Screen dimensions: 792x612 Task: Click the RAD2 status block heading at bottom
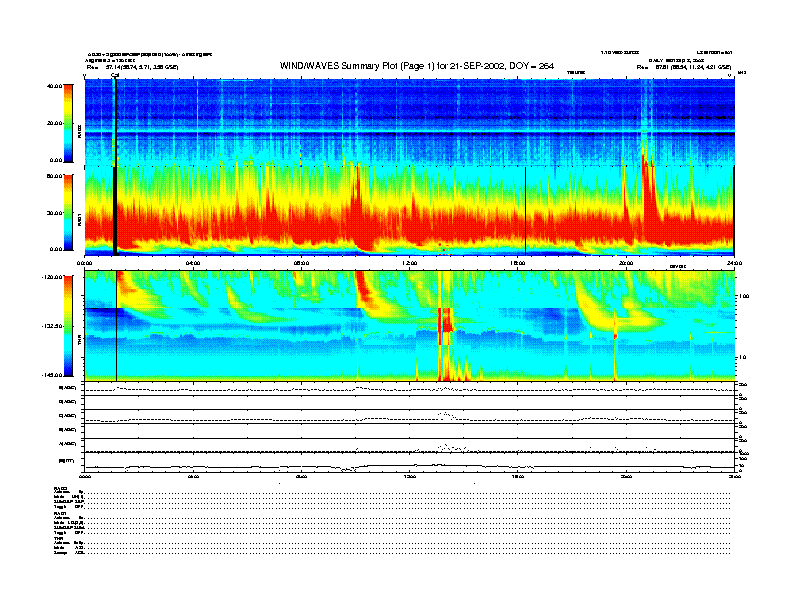60,489
